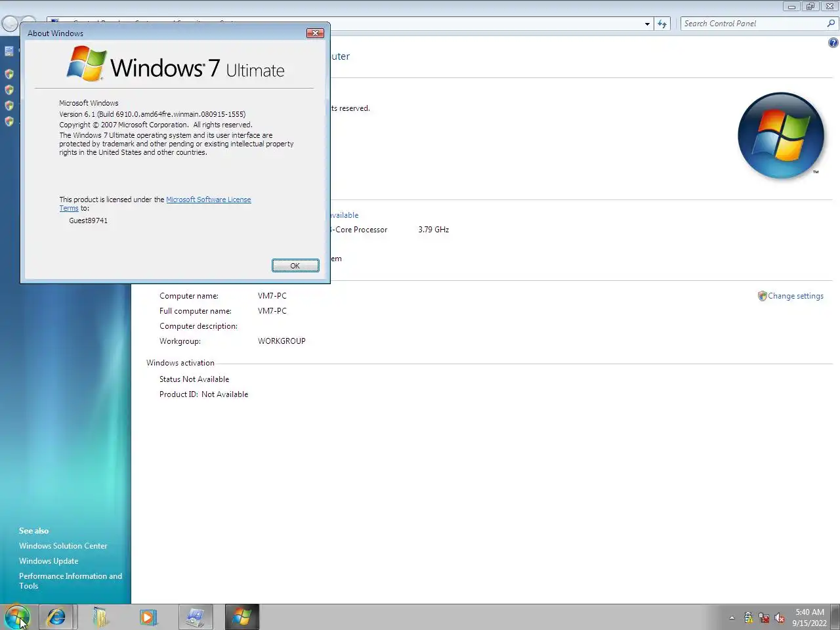
Task: Click OK in the About Windows dialog
Action: 295,265
